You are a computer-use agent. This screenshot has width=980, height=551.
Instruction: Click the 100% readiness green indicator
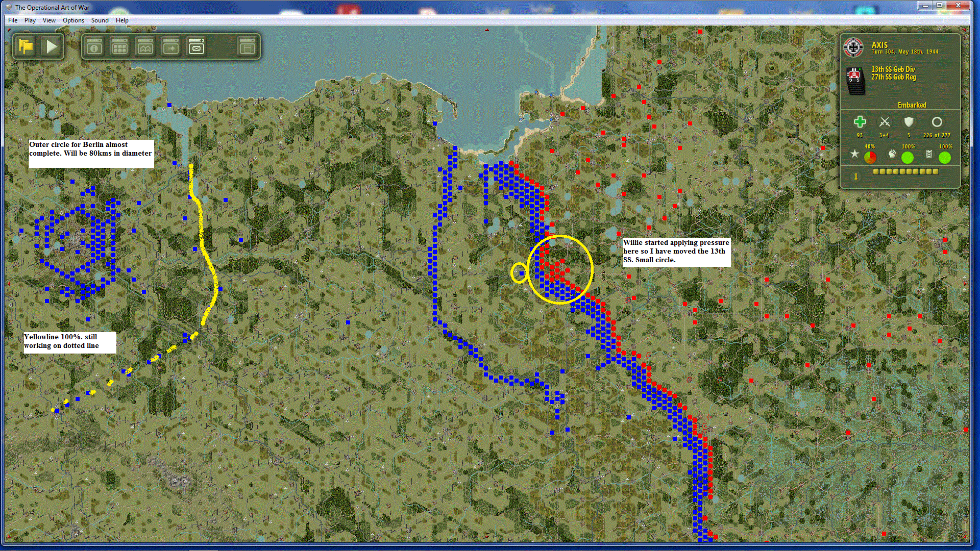point(908,158)
